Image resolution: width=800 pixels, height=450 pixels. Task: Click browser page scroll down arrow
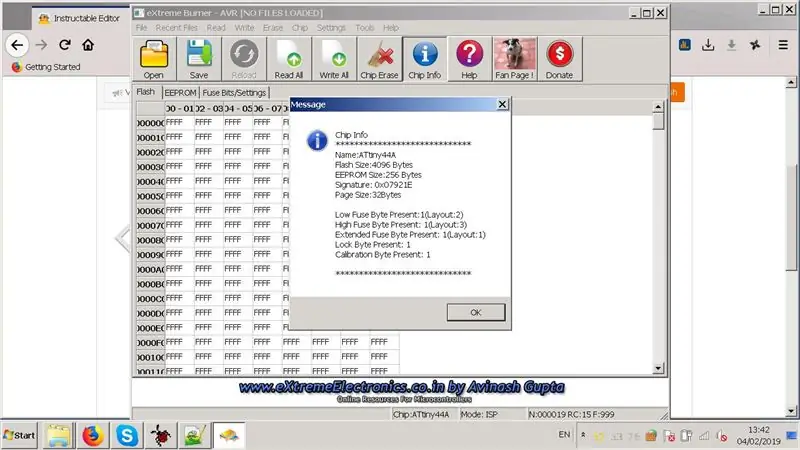click(791, 411)
